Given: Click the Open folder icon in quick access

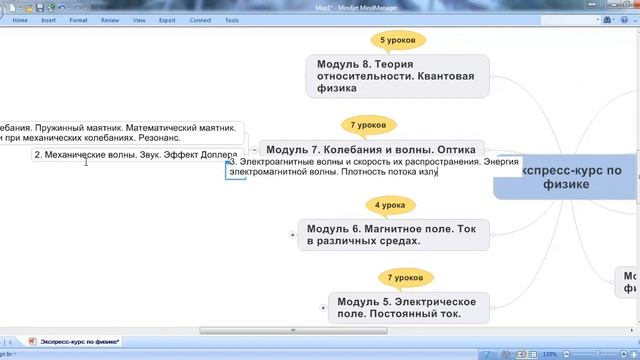Looking at the screenshot, I should (28, 8).
